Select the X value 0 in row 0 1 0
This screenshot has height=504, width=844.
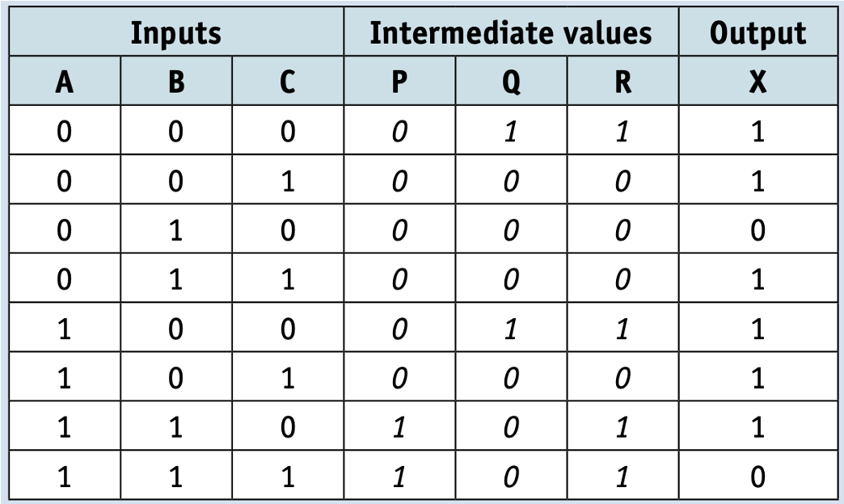point(757,229)
